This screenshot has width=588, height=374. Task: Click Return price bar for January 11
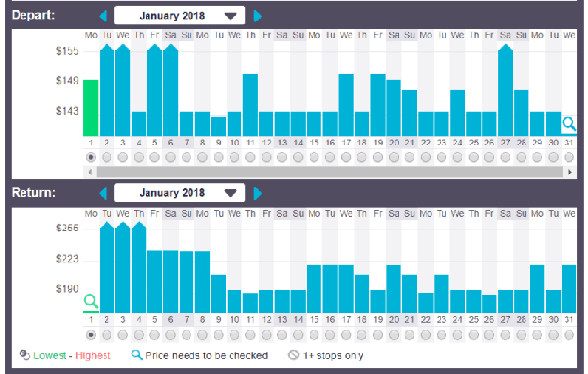click(x=250, y=303)
